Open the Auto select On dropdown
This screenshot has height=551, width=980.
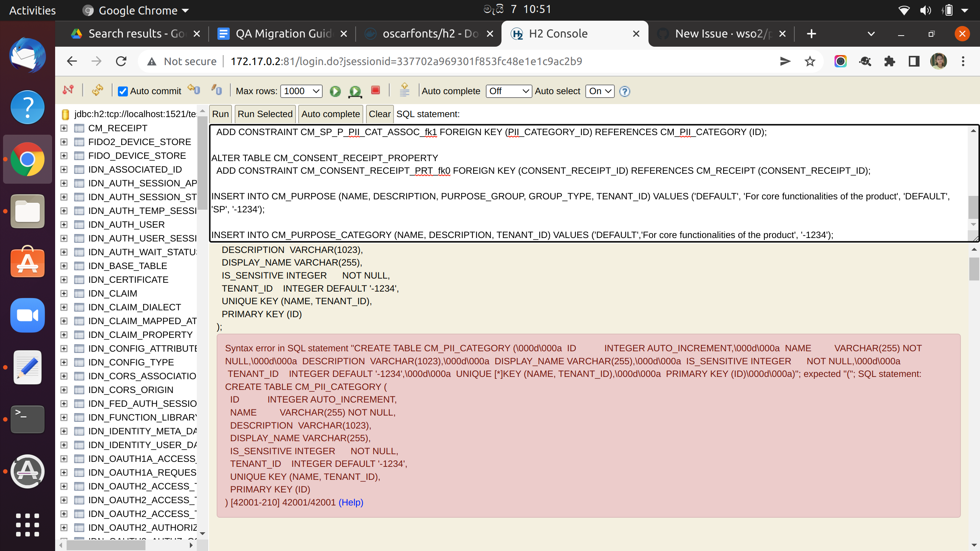coord(599,91)
